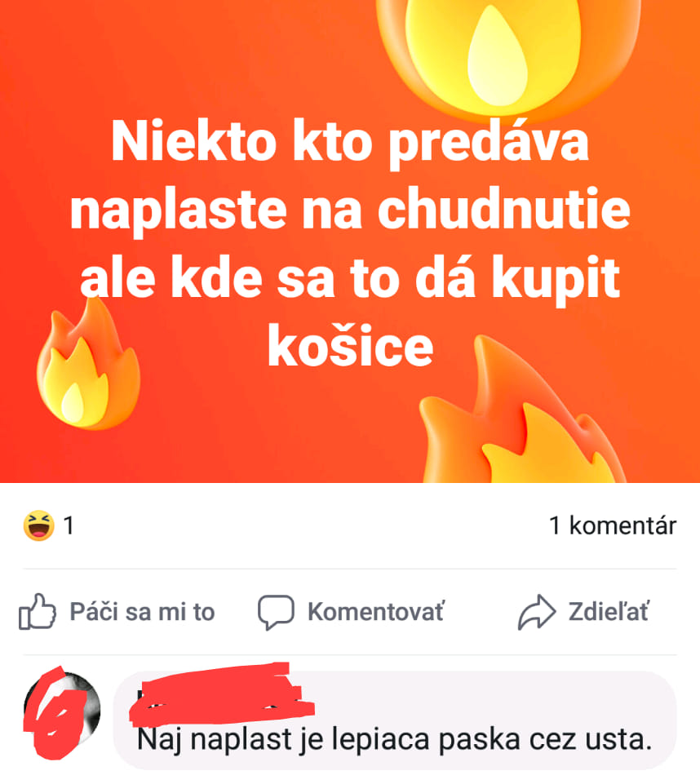Click the laughing Haha reaction emoji

point(39,525)
